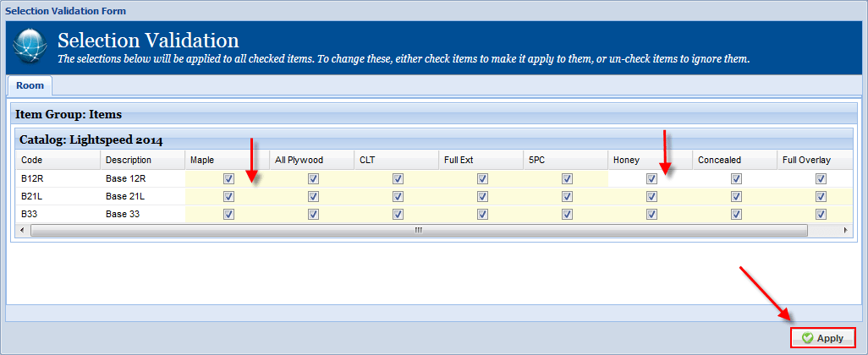868x355 pixels.
Task: Toggle Full Ext checkbox for B33
Action: coord(483,214)
